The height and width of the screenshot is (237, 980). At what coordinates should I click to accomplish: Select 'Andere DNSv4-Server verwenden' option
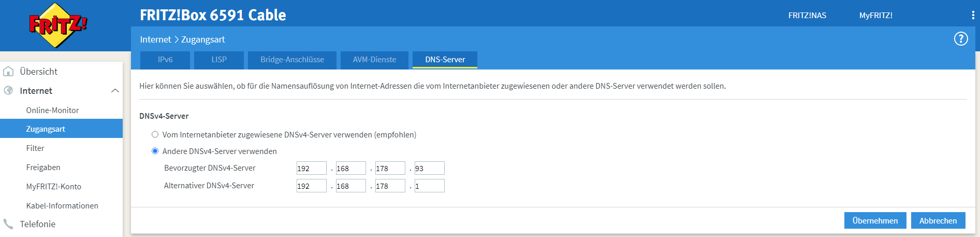pyautogui.click(x=155, y=151)
